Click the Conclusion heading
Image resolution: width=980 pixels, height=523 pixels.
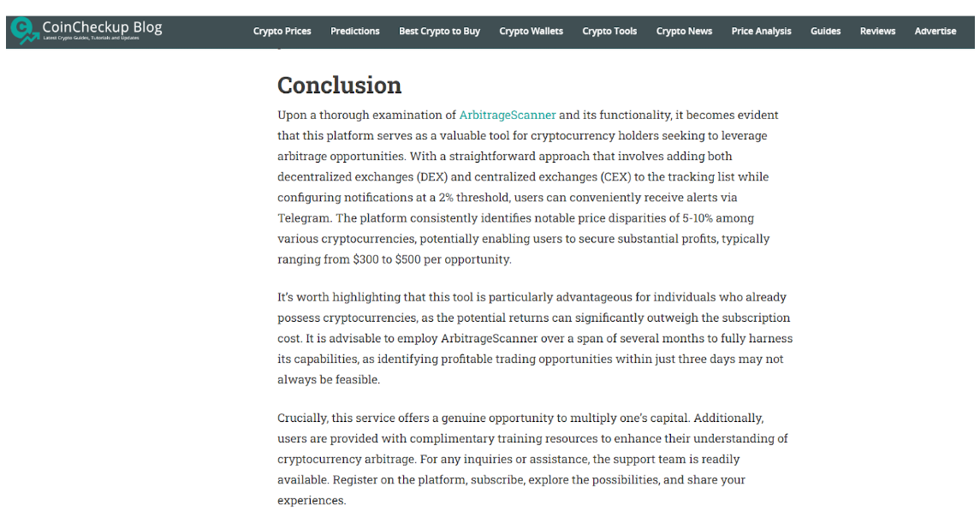tap(339, 86)
